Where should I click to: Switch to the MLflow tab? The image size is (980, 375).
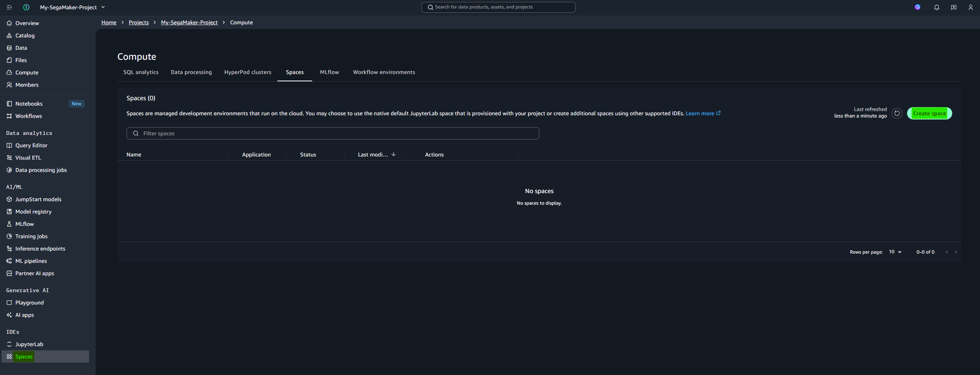pos(329,72)
